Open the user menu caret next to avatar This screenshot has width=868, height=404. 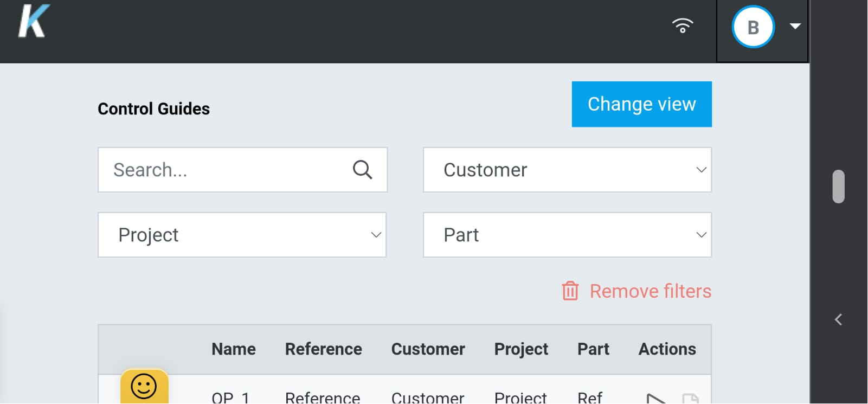(795, 26)
